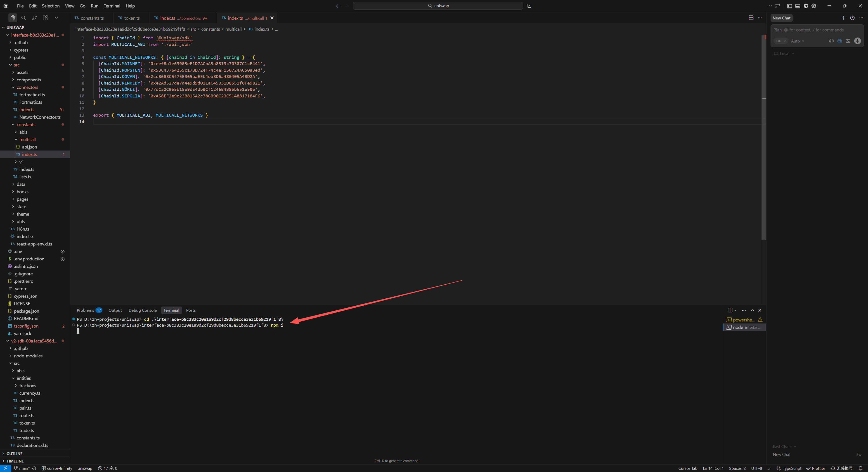Click the @ add context icon
Screen dimensions: 868x472
point(831,41)
